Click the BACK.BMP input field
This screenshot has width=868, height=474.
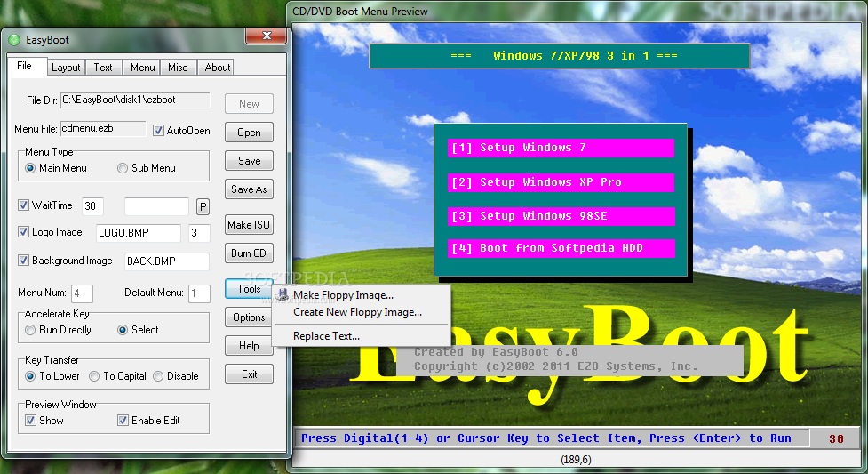coord(167,261)
